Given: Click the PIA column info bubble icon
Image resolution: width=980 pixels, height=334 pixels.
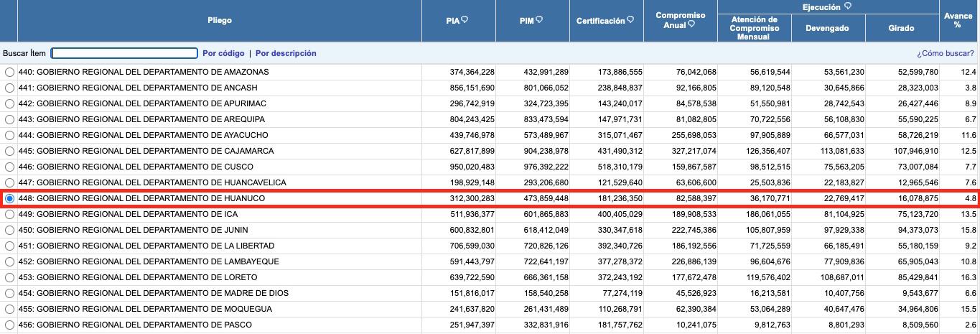Looking at the screenshot, I should point(465,20).
